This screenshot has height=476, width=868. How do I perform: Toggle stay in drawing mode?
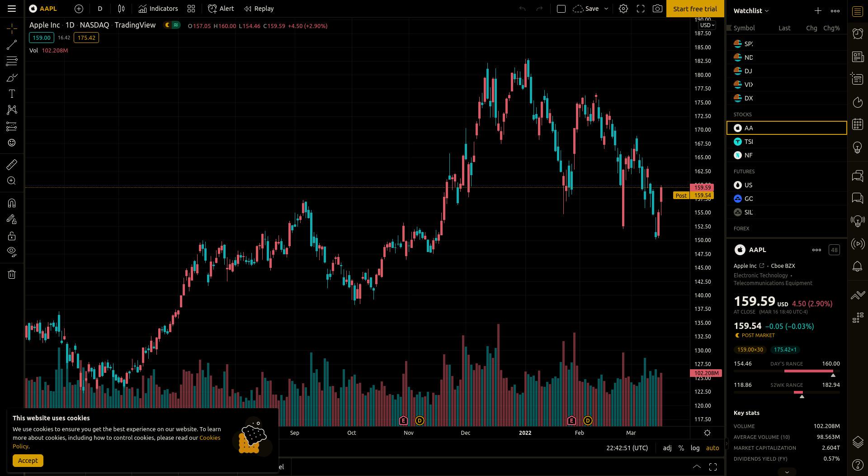pos(12,219)
